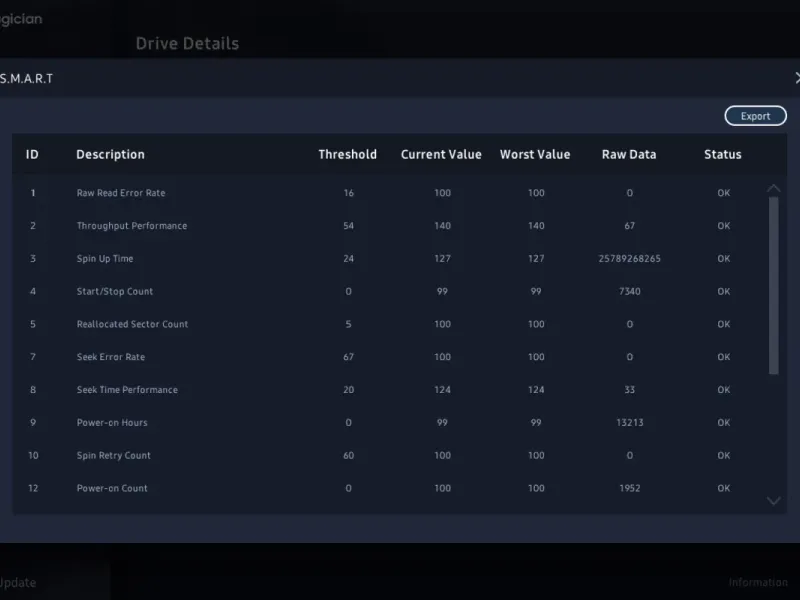Click the Update label in background window
Screen dimensions: 800x600
18,583
